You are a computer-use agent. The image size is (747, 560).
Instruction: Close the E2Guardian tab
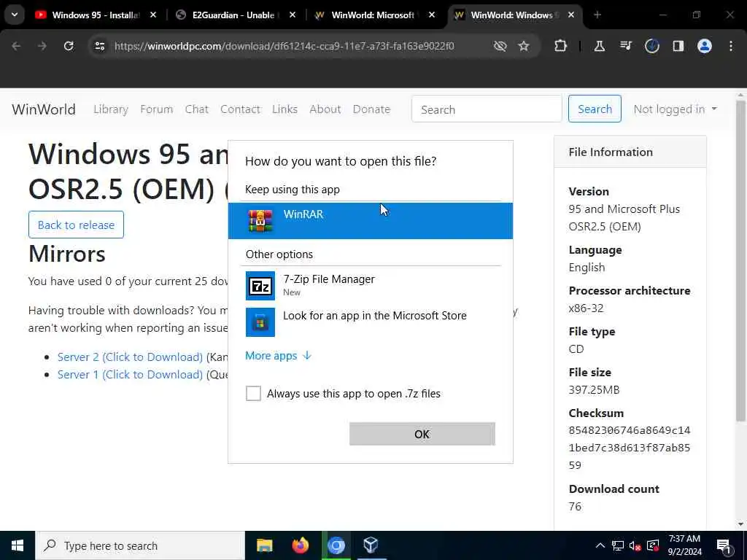click(293, 15)
